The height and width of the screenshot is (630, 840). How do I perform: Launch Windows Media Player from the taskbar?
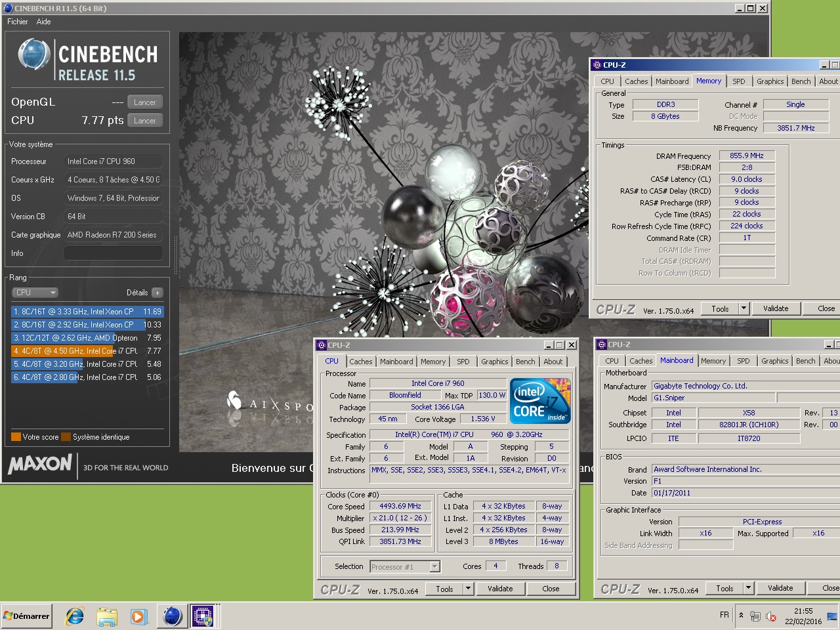138,616
